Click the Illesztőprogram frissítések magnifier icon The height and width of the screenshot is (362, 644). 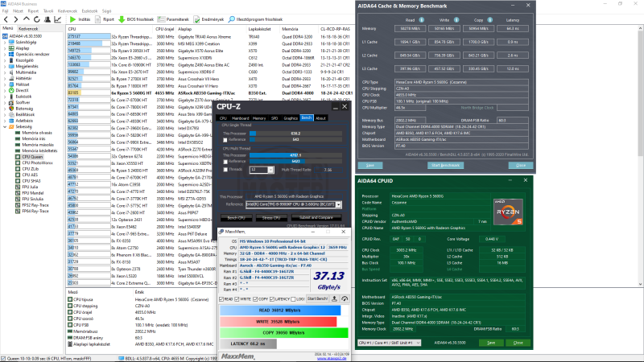coord(232,19)
